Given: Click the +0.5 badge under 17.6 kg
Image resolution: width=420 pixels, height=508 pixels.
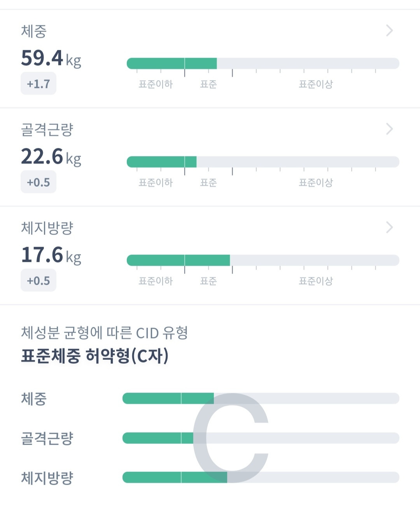Looking at the screenshot, I should tap(38, 280).
